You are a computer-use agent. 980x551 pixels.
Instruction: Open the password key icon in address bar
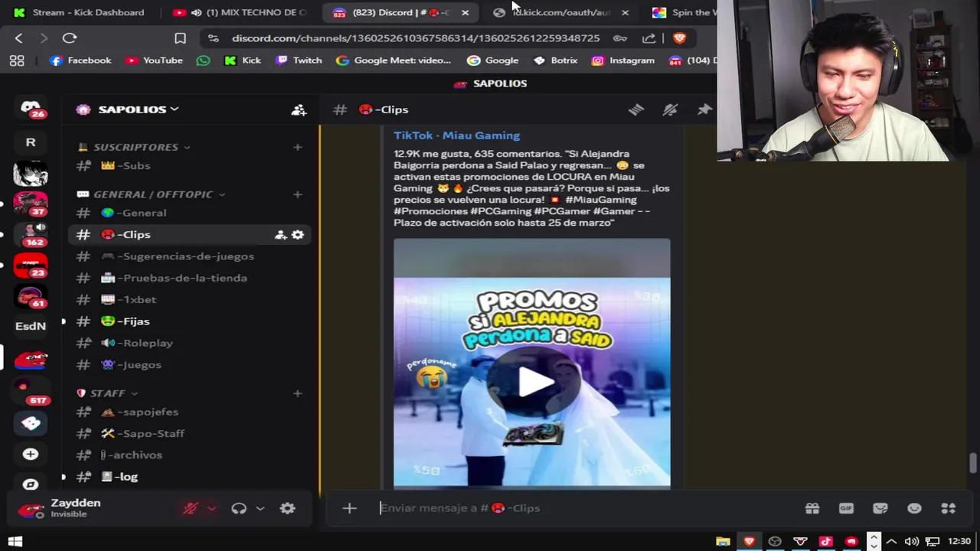(620, 37)
